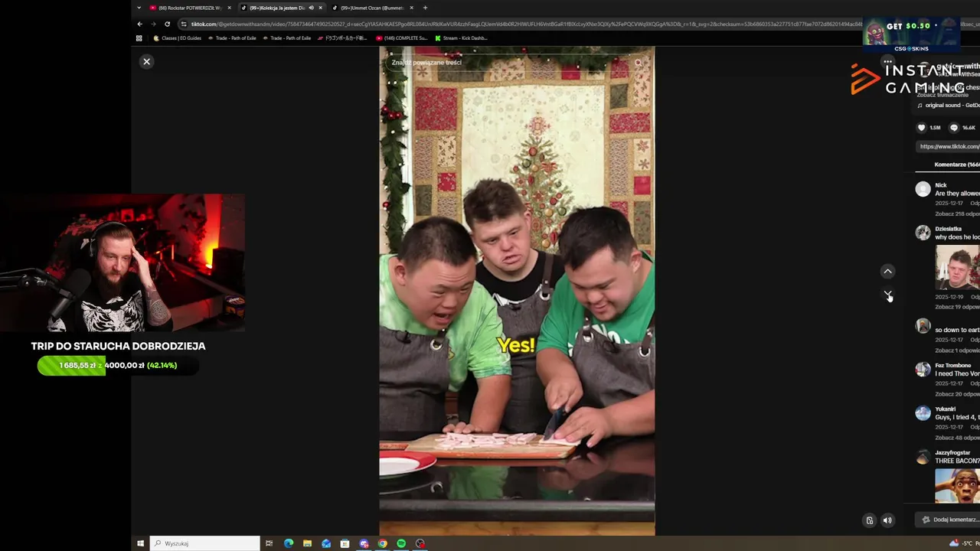
Task: Open the tab search dropdown arrow
Action: tap(139, 8)
